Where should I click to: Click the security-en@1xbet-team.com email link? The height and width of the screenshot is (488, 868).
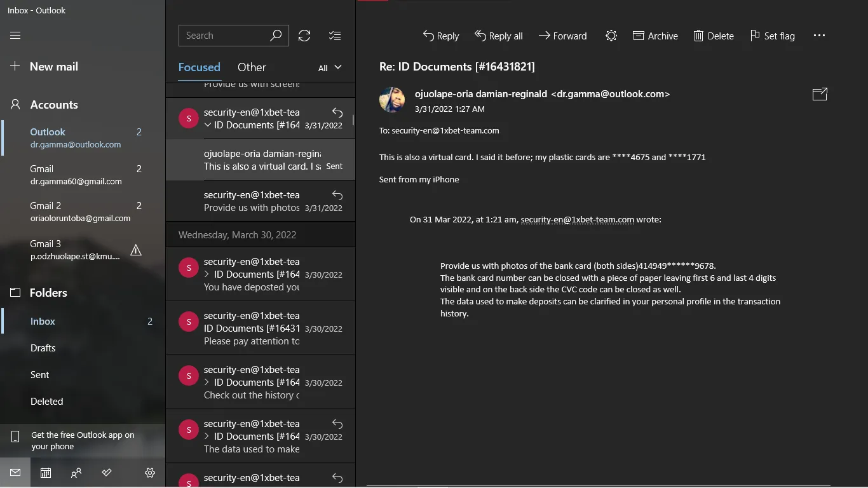(x=577, y=220)
